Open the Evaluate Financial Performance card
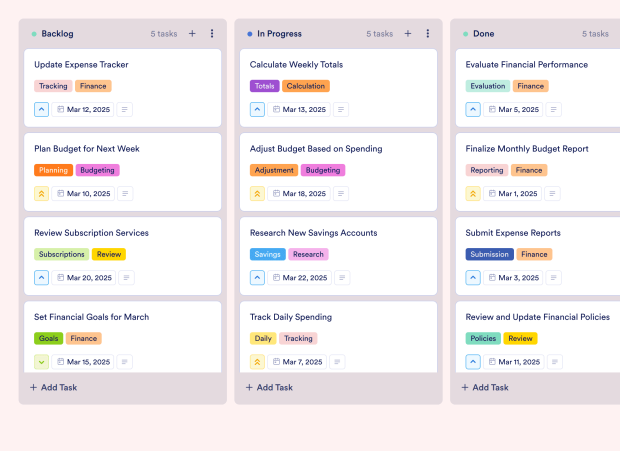The width and height of the screenshot is (620, 451). click(526, 65)
